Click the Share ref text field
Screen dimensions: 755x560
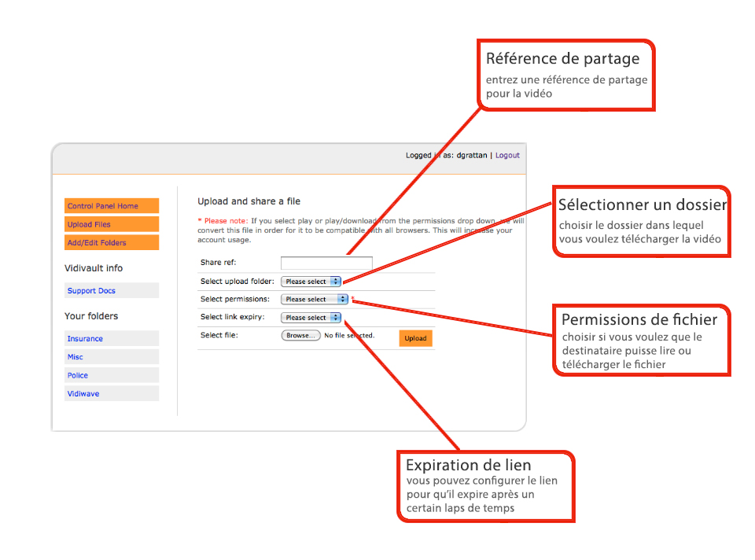(326, 263)
